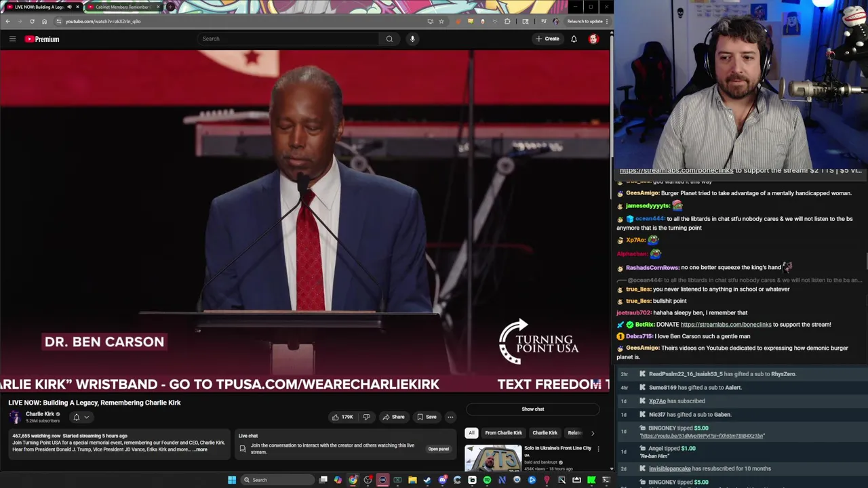
Task: Open File Explorer from the taskbar
Action: tap(412, 480)
